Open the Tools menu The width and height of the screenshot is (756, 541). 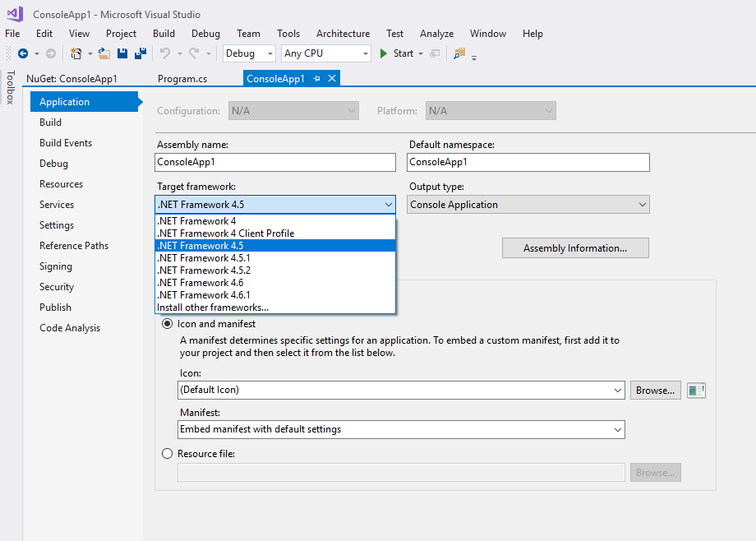[x=288, y=34]
